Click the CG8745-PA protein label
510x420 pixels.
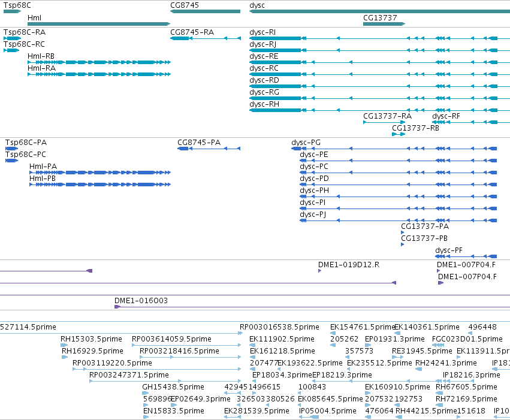199,143
